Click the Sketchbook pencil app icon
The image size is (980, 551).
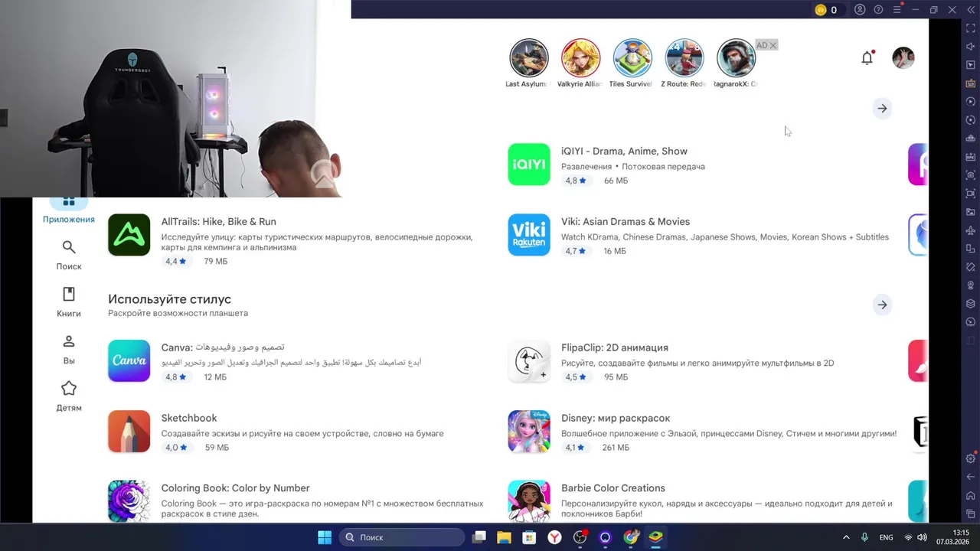click(129, 432)
